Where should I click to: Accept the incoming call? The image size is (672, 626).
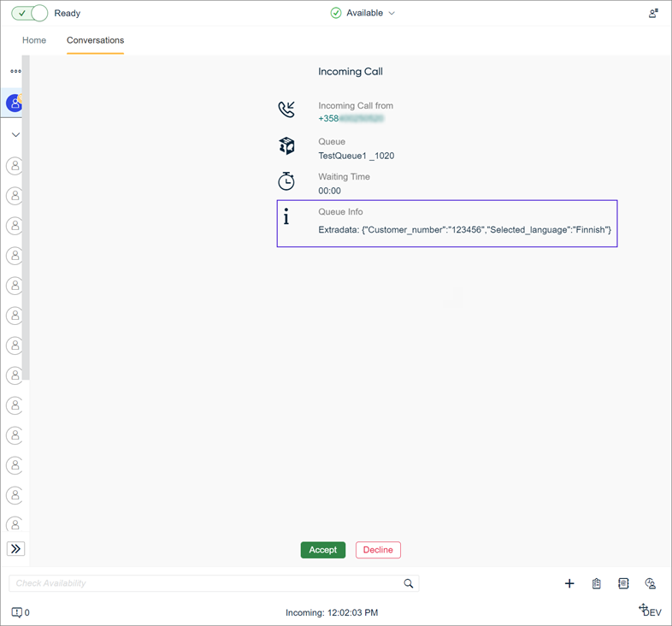coord(322,550)
